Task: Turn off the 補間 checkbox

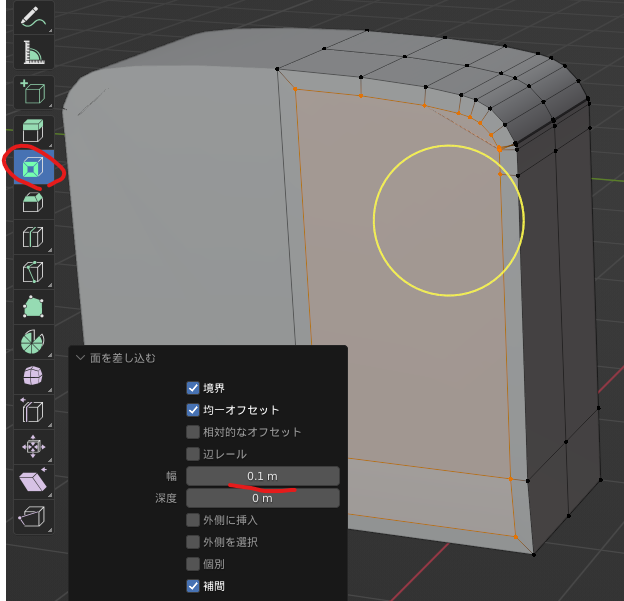Action: coord(193,586)
